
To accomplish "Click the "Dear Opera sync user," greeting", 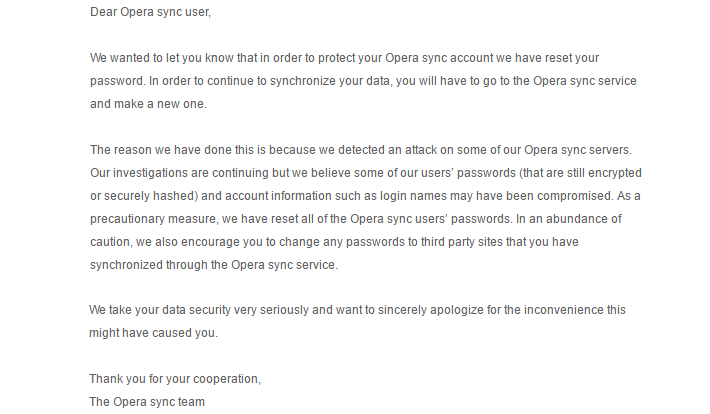I will (150, 13).
